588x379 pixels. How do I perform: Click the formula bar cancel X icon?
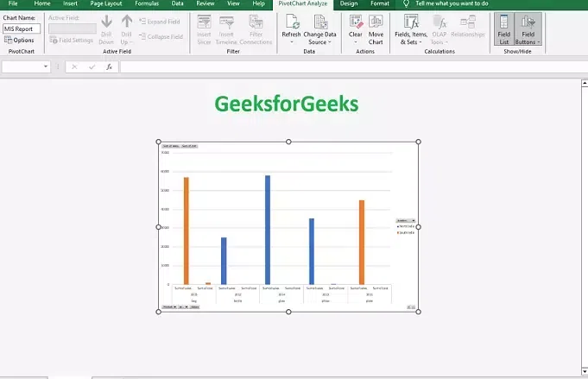click(74, 66)
